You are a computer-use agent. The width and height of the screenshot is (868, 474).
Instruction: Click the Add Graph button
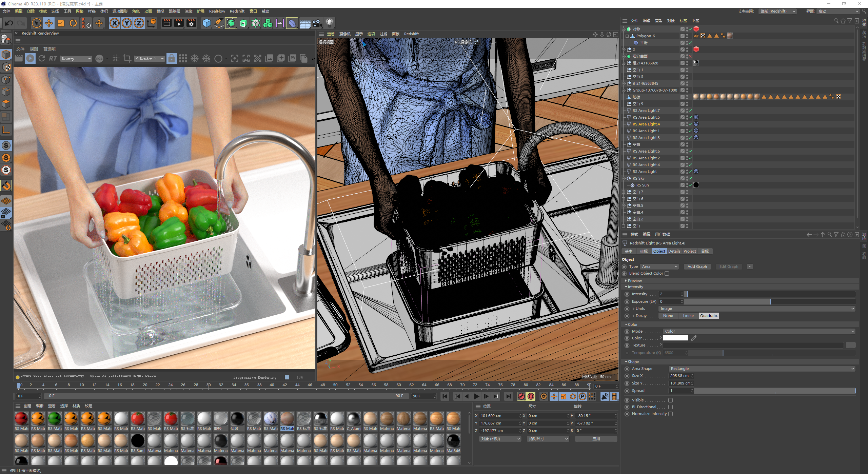coord(697,266)
